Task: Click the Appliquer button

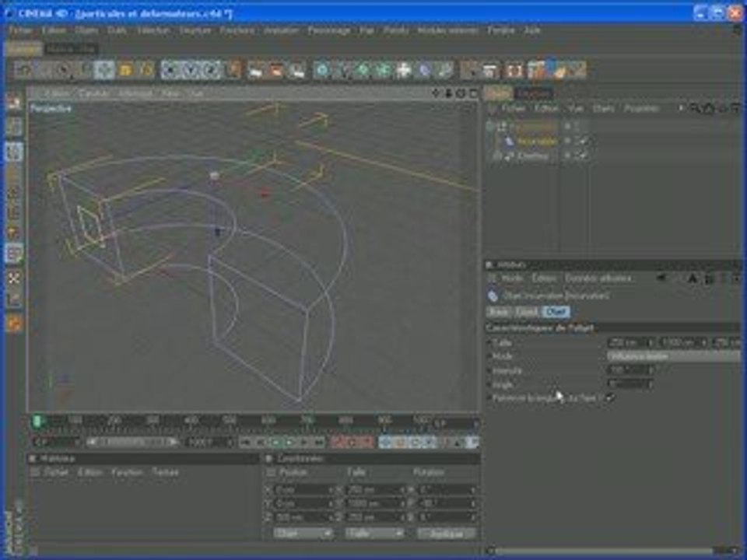Action: click(x=447, y=534)
